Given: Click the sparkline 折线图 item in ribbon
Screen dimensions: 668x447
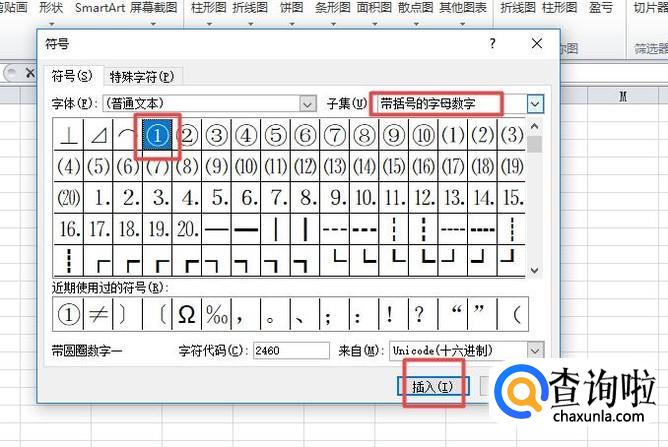Looking at the screenshot, I should click(518, 7).
